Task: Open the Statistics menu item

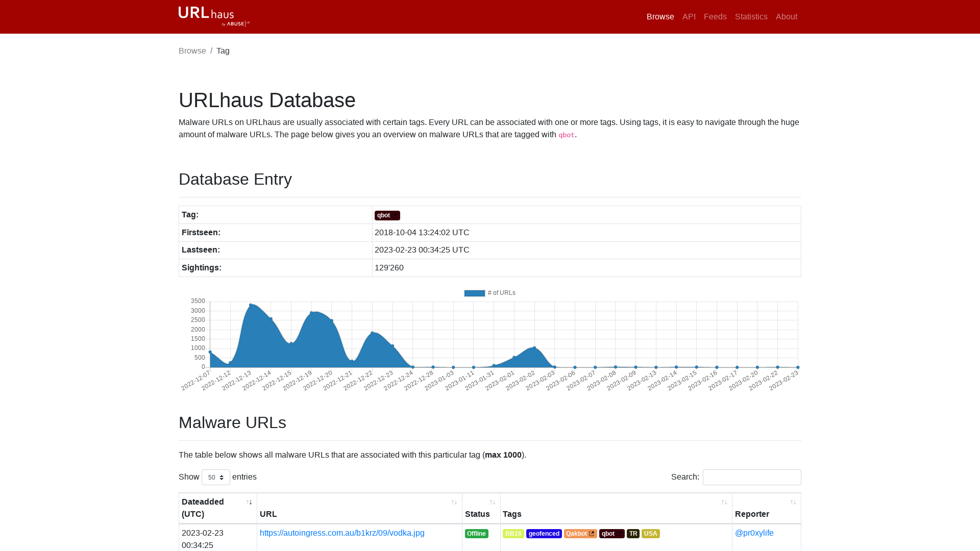Action: [751, 17]
